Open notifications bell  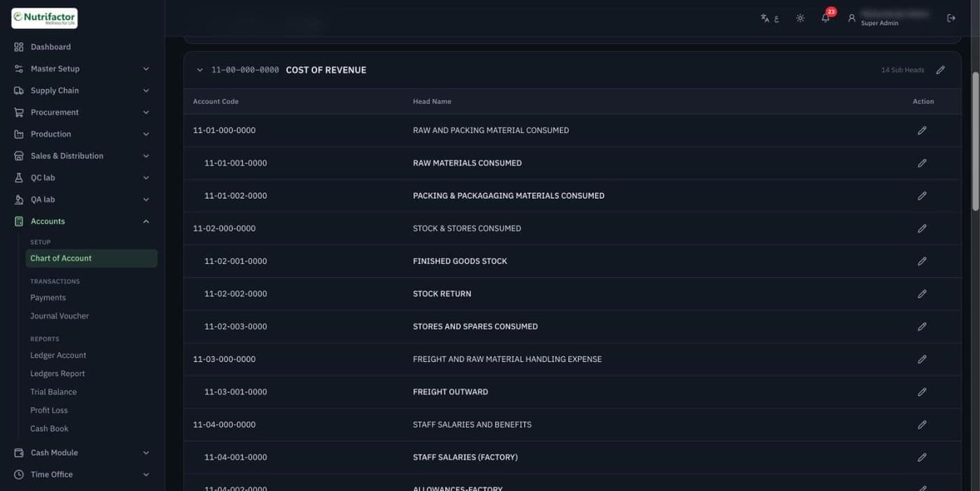(826, 18)
